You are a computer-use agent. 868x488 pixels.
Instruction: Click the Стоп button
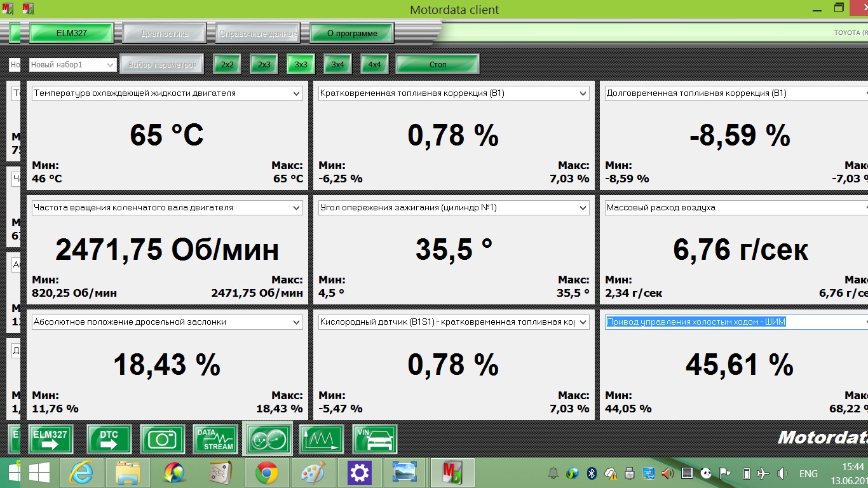pos(438,64)
